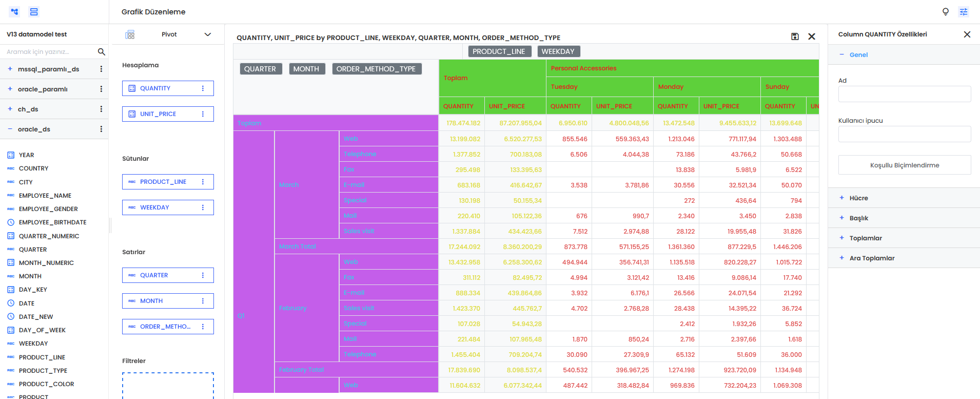Expand the mssql_paramlı_ds data source
The height and width of the screenshot is (399, 980).
tap(10, 69)
